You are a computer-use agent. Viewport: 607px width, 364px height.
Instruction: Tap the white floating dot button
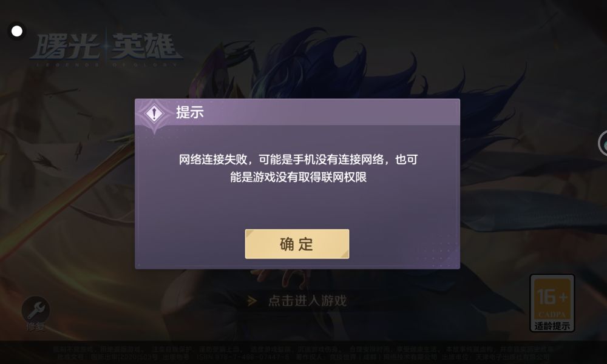point(16,32)
